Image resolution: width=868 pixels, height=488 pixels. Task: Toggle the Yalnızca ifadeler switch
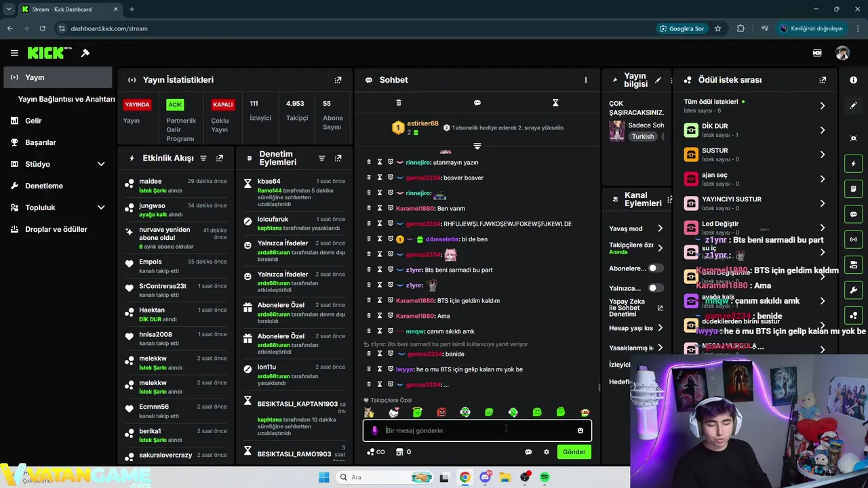655,288
